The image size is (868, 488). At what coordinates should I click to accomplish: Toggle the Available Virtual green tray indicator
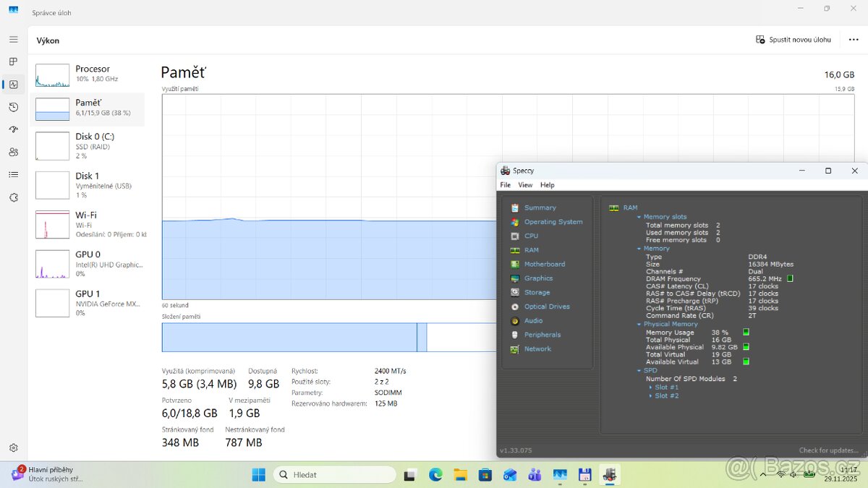point(746,361)
